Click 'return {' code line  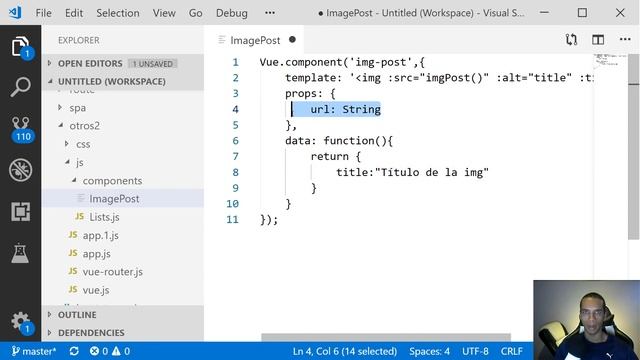tap(336, 156)
